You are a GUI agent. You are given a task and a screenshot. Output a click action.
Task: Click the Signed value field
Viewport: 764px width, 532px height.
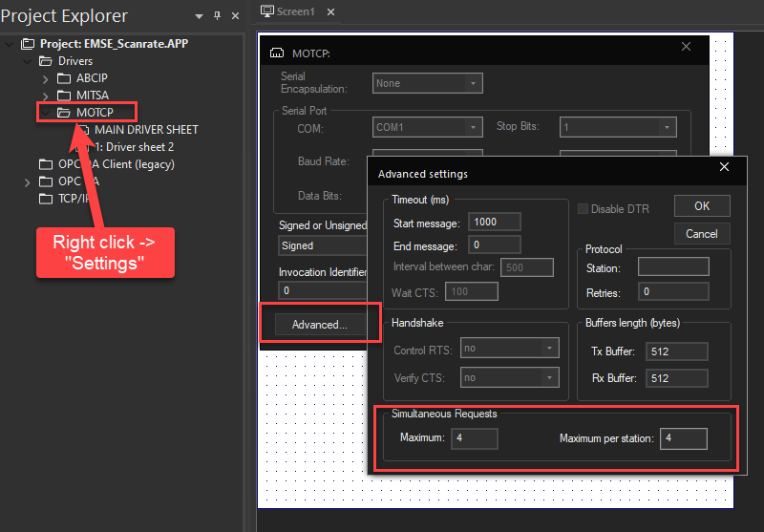click(324, 245)
